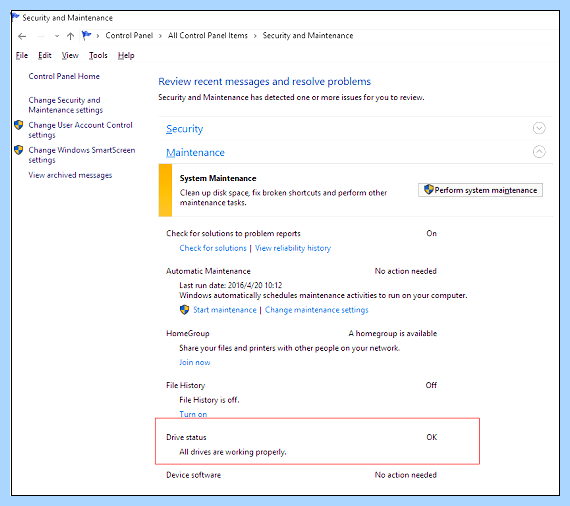Click the forward navigation arrow
The width and height of the screenshot is (570, 506).
pyautogui.click(x=41, y=36)
